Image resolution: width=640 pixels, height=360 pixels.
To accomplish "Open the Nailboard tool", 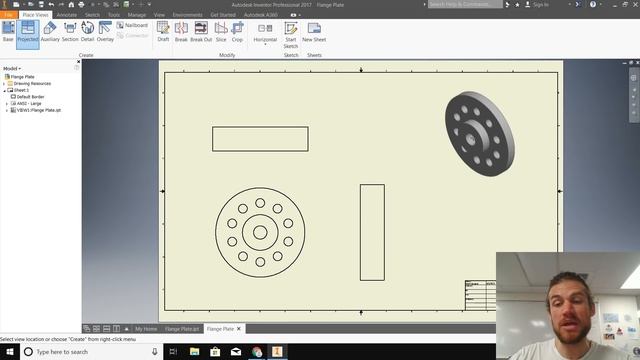I will [132, 25].
